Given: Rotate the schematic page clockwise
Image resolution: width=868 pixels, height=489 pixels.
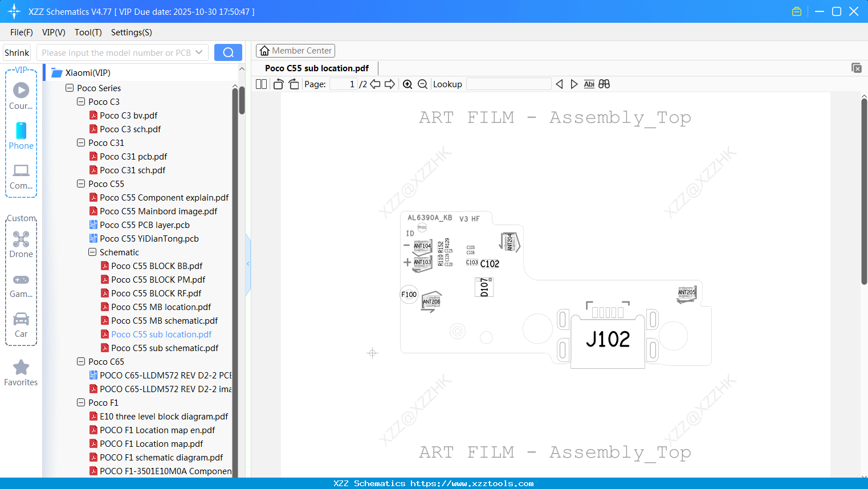Looking at the screenshot, I should point(293,84).
